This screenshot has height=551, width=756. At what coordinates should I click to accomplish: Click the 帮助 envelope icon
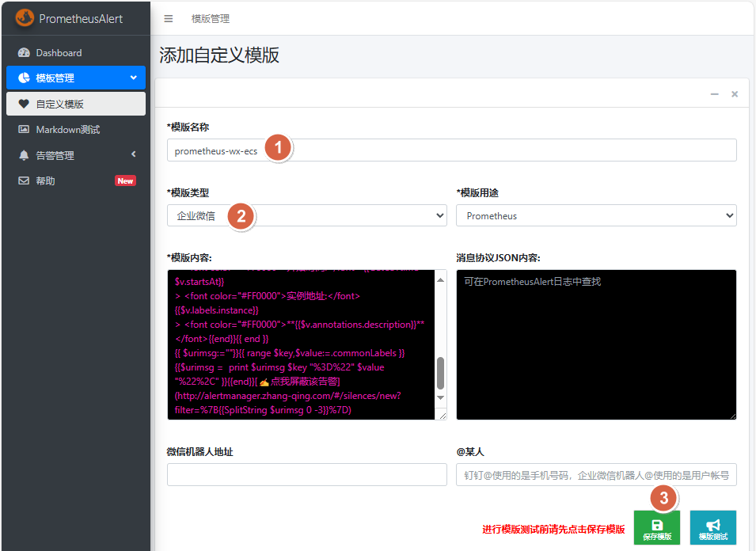click(24, 180)
